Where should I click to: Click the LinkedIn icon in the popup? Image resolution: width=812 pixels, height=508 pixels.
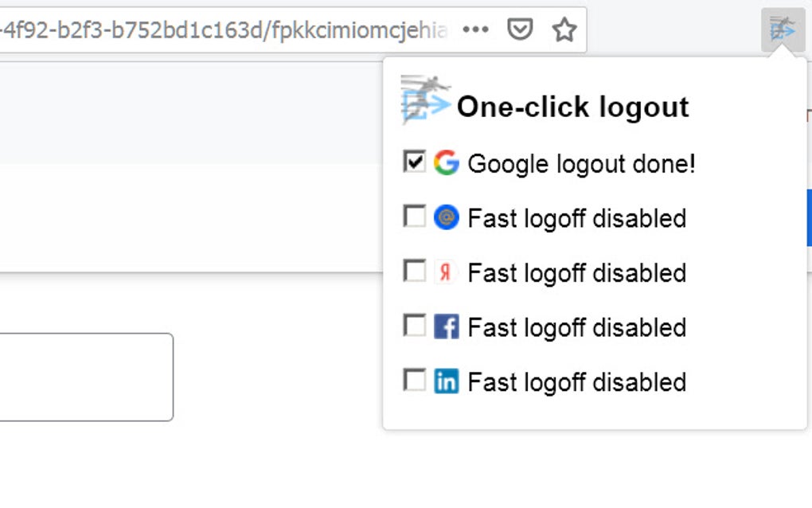pos(447,381)
